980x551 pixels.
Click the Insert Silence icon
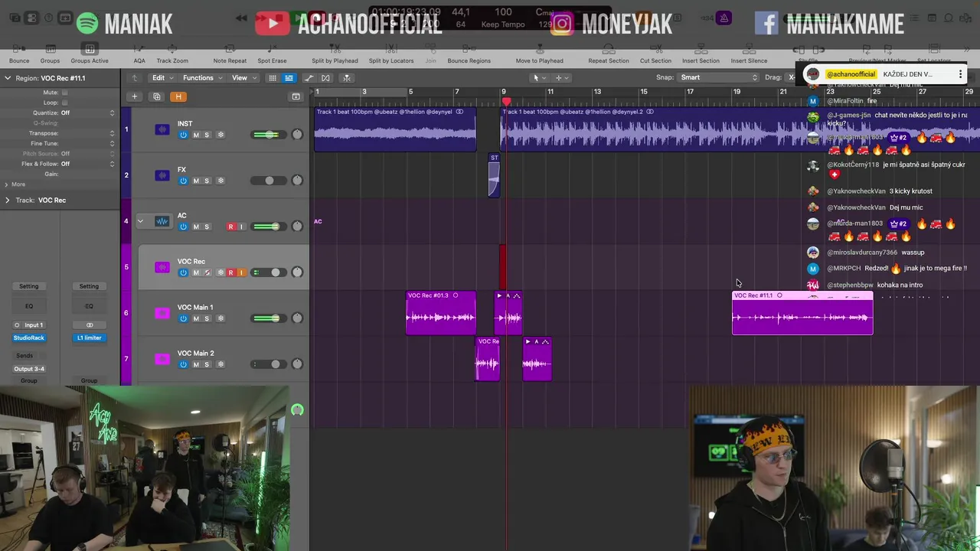click(749, 50)
